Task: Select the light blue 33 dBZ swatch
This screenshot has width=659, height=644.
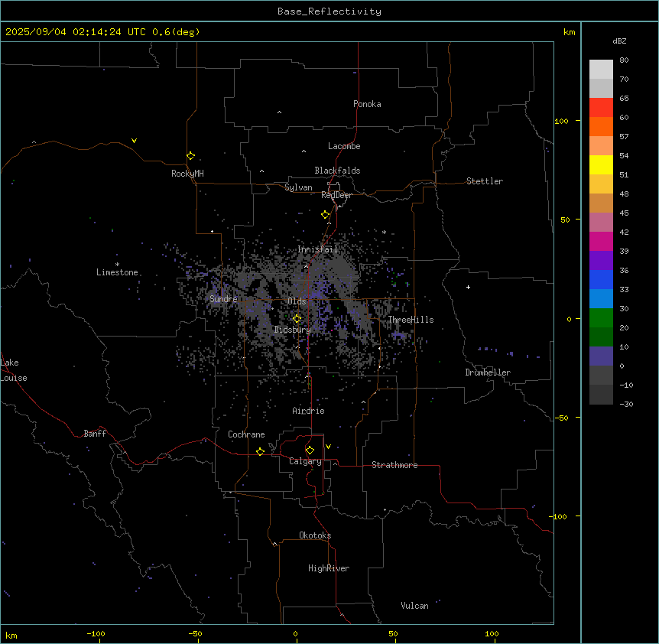Action: 601,298
